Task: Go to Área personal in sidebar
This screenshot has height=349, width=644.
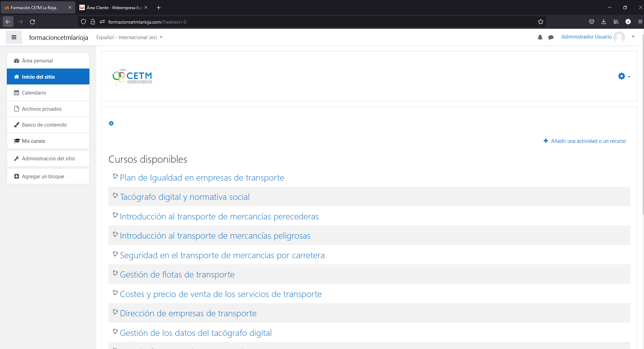Action: (x=48, y=61)
